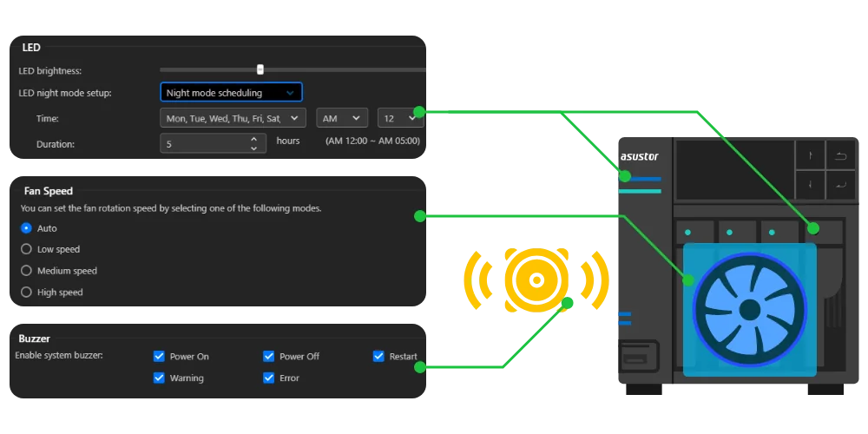The width and height of the screenshot is (868, 434).
Task: Click the LED section heading
Action: pyautogui.click(x=31, y=48)
